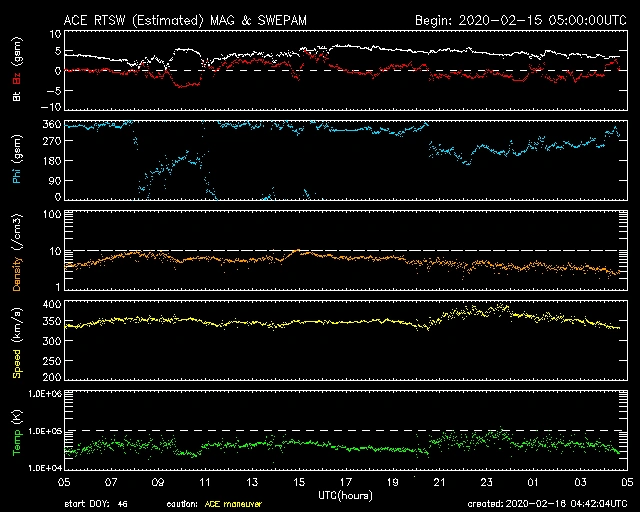Click the yellow ACE maneuver caution text
The width and height of the screenshot is (640, 512).
click(x=233, y=504)
